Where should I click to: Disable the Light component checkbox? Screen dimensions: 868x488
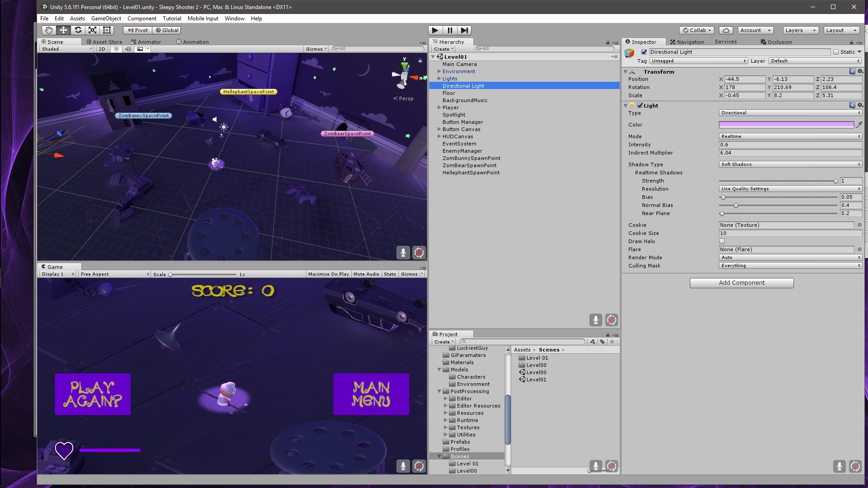click(640, 105)
